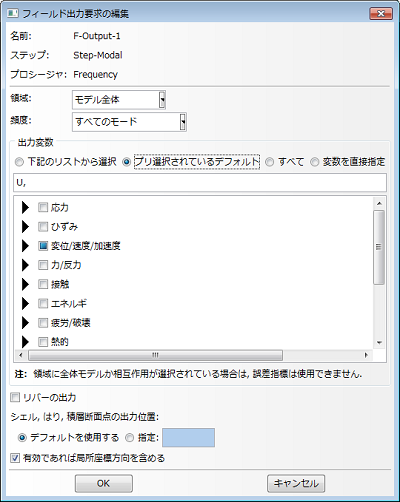Expand the 接触 tree arrow

(25, 284)
